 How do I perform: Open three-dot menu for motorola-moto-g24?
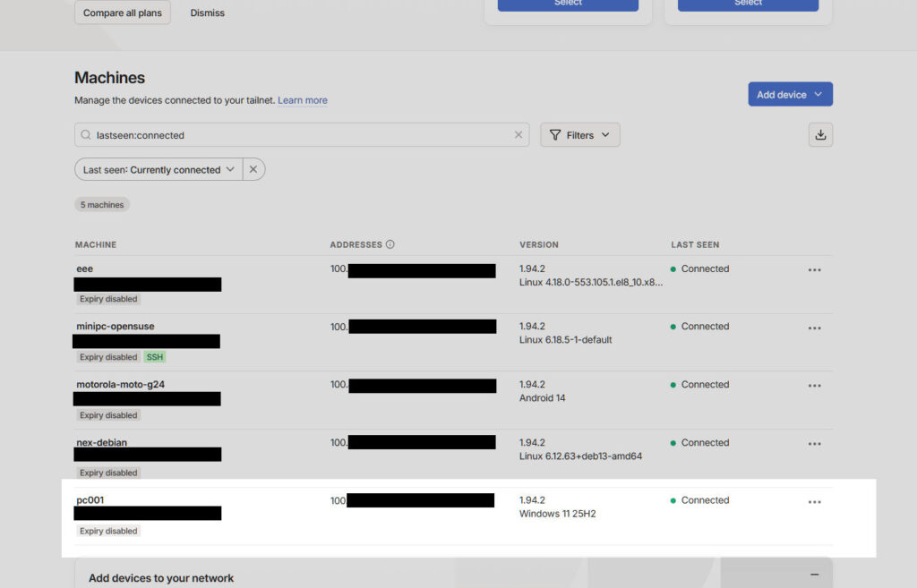(x=814, y=386)
